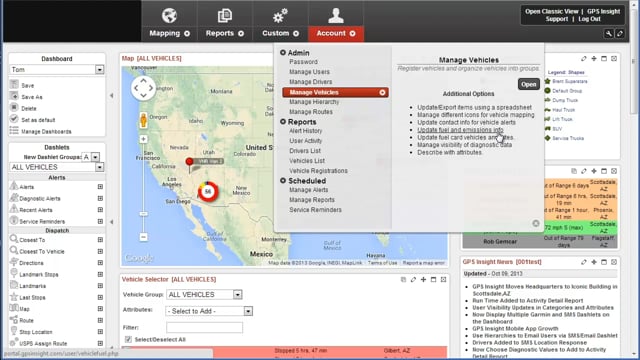Open the New Dashlet Groups dropdown
Image resolution: width=640 pixels, height=360 pixels.
[x=95, y=157]
